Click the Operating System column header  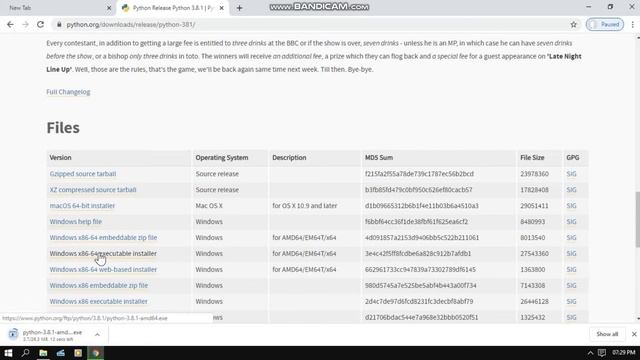pos(222,157)
